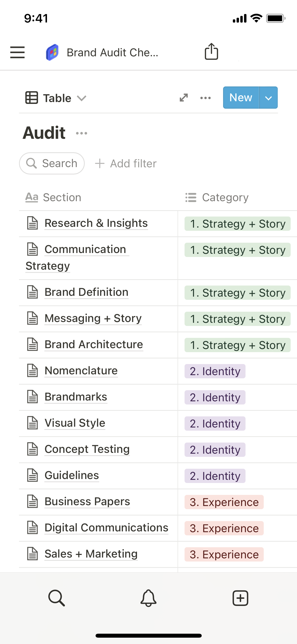Tap the bottom new page plus icon
Image resolution: width=297 pixels, height=644 pixels.
240,598
